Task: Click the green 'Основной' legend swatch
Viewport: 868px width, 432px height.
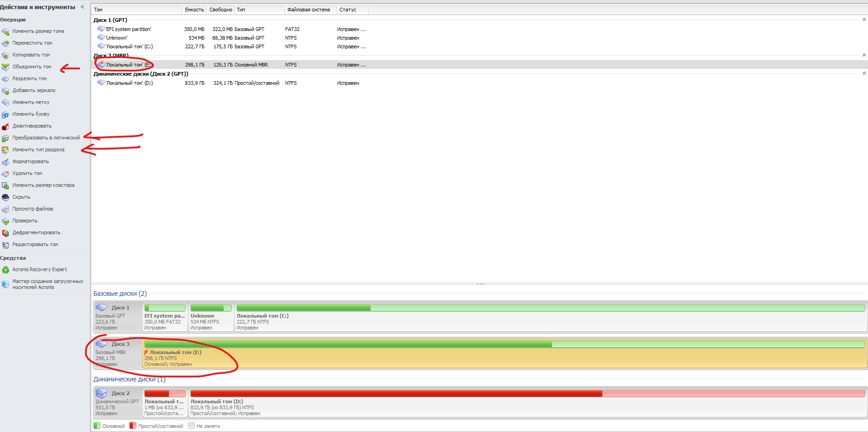Action: coord(97,426)
